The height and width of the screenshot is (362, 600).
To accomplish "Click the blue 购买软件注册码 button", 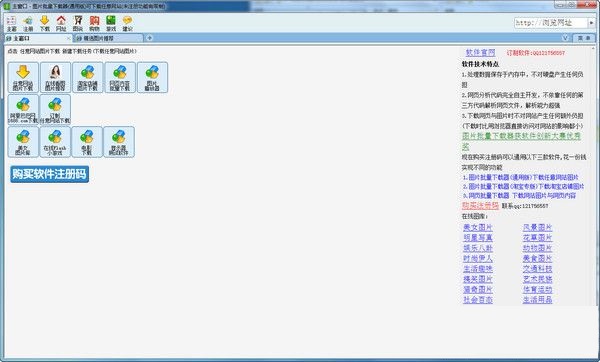I will point(49,174).
